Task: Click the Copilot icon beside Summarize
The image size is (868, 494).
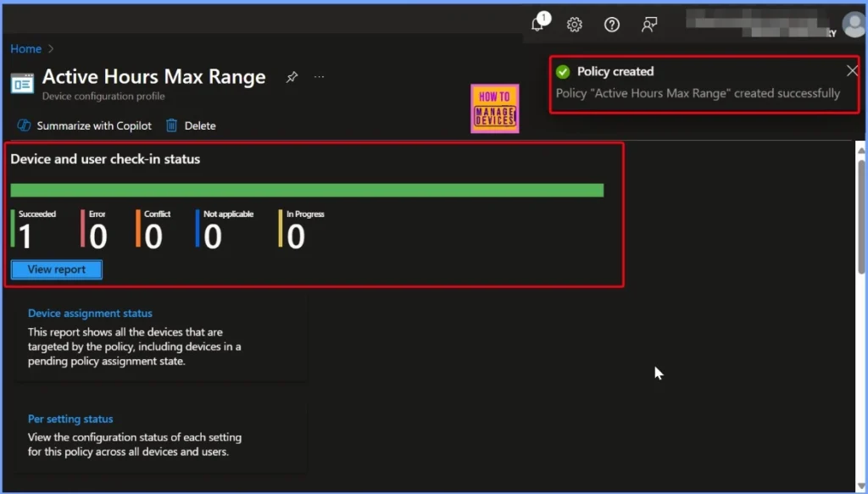Action: tap(24, 125)
